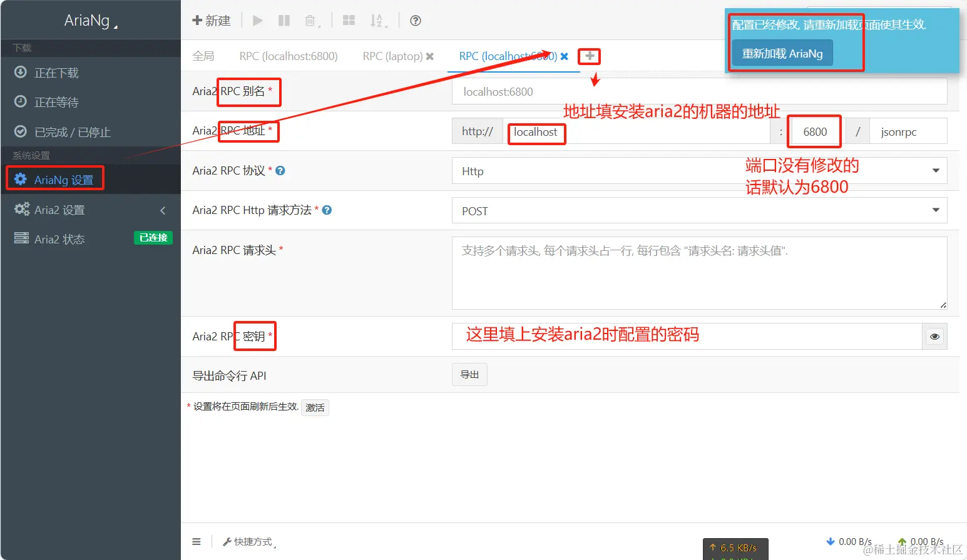The width and height of the screenshot is (967, 560).
Task: Close the RPC (laptop) tab
Action: (x=430, y=56)
